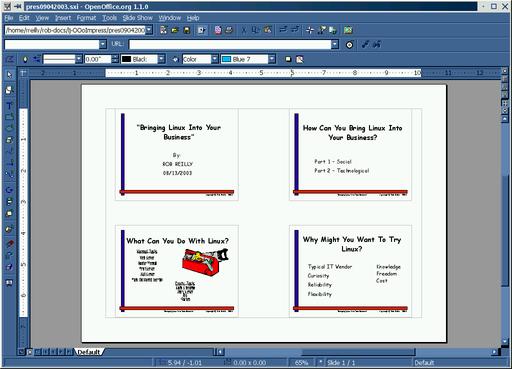This screenshot has width=512, height=369.
Task: Open the Blue 7 fill dropdown
Action: click(x=272, y=59)
